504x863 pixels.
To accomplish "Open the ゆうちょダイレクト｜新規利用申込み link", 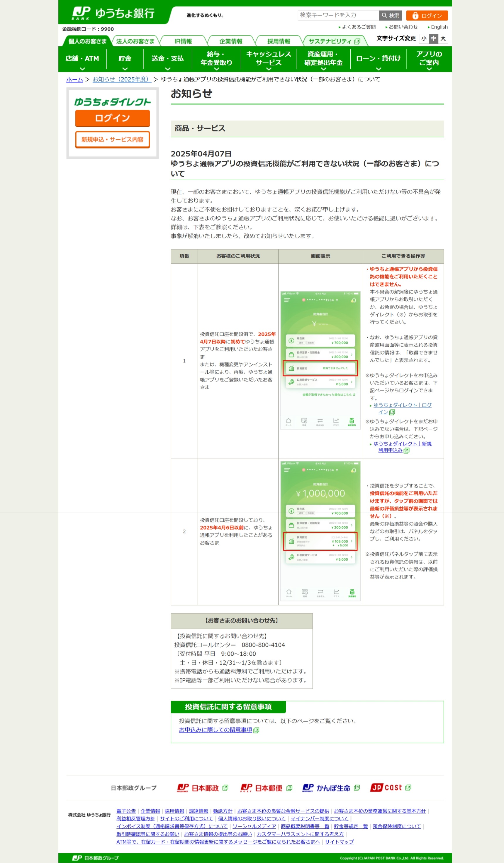I will click(402, 447).
